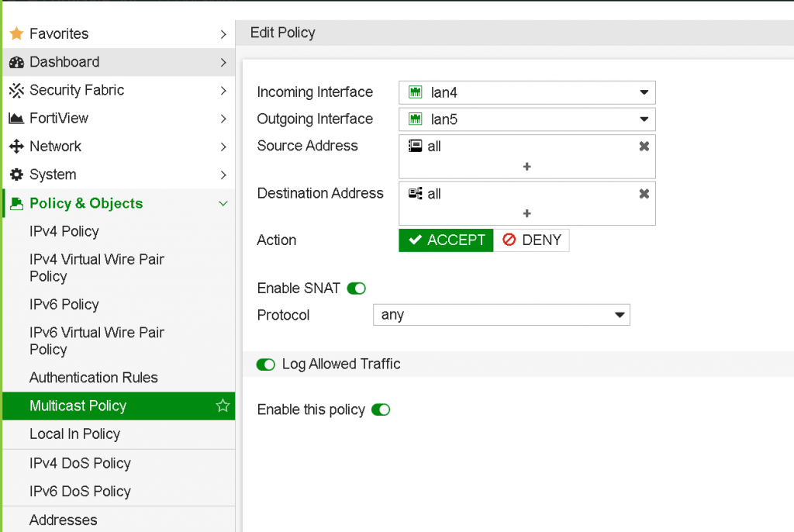Expand the Security Fabric chevron

(223, 91)
